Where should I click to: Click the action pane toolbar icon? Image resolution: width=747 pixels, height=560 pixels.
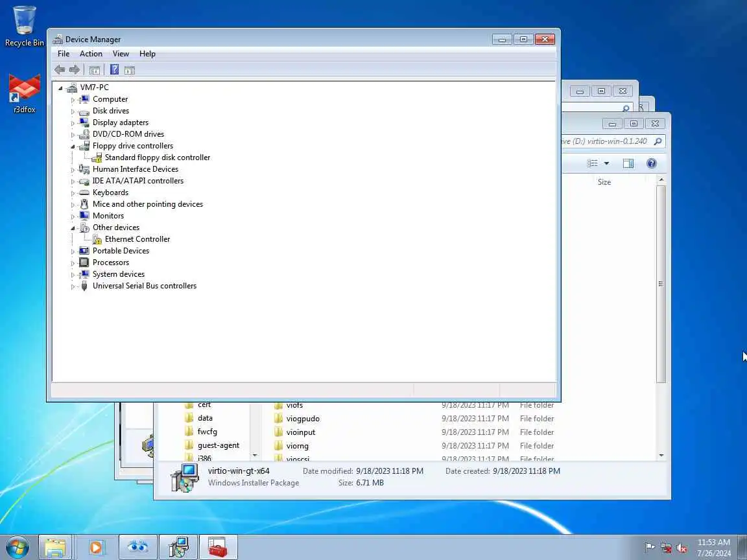[x=130, y=70]
